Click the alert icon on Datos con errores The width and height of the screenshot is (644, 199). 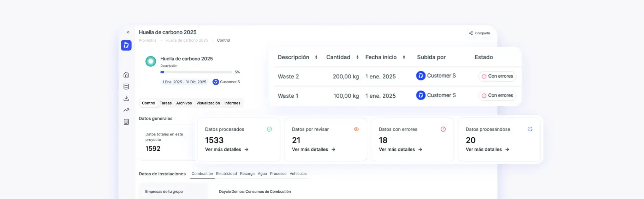pyautogui.click(x=443, y=129)
